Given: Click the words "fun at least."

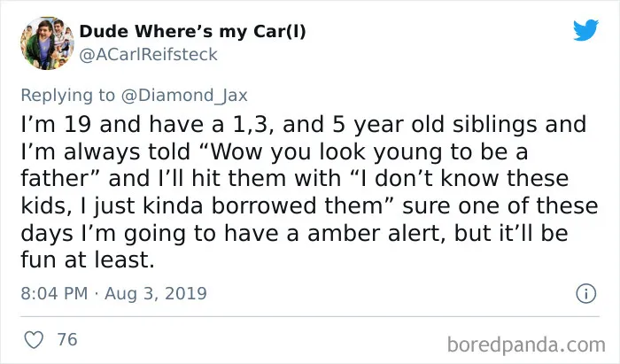Looking at the screenshot, I should point(88,260).
